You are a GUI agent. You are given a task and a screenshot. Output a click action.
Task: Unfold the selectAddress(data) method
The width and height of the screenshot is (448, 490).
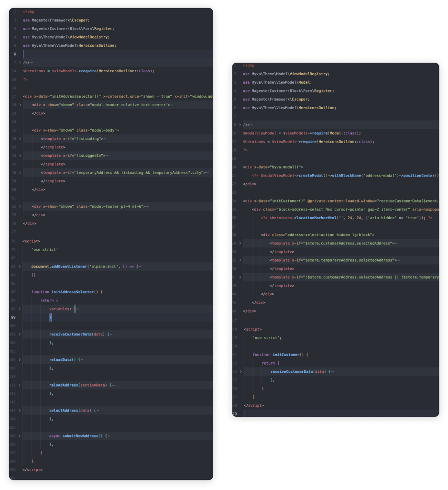pyautogui.click(x=20, y=410)
